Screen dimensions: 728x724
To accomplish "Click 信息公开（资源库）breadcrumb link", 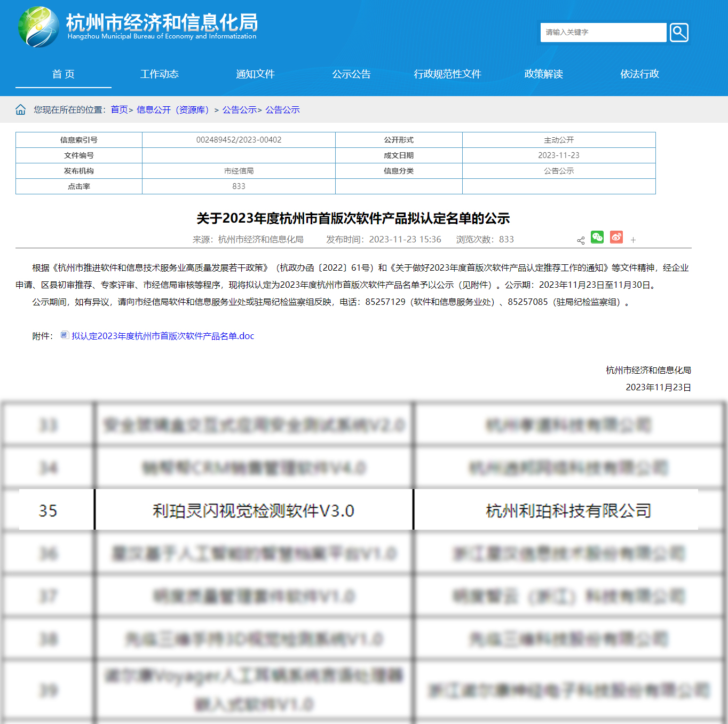I will pos(173,110).
